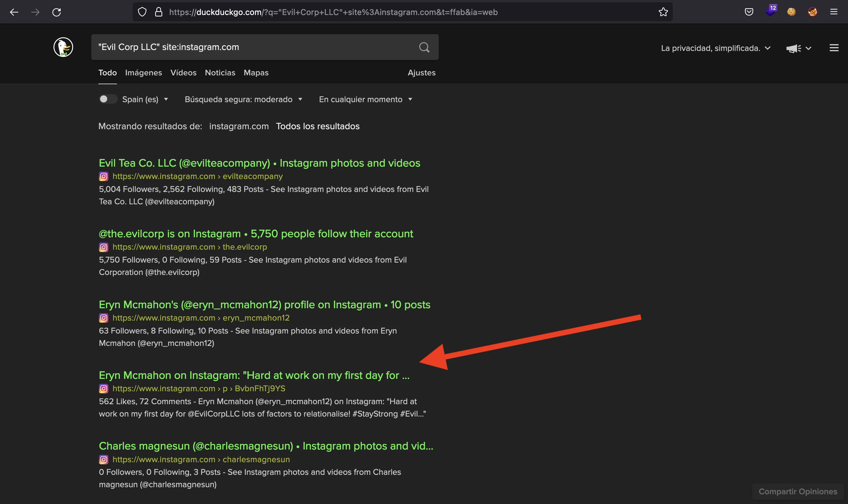This screenshot has width=848, height=504.
Task: Switch to the Vídeos tab
Action: coord(183,73)
